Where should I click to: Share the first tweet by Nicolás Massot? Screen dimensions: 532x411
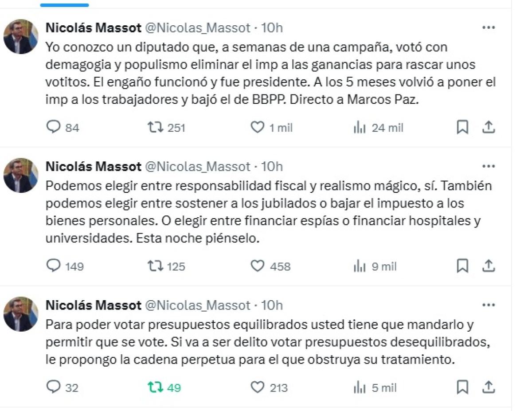488,128
